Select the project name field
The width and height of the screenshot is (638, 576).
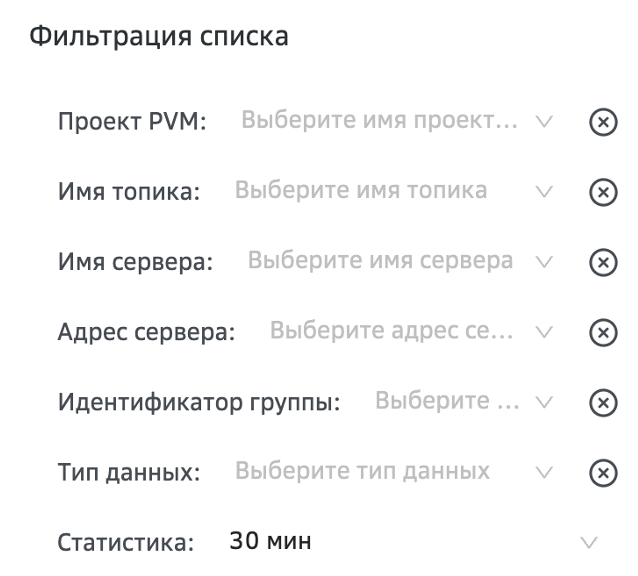click(x=380, y=122)
